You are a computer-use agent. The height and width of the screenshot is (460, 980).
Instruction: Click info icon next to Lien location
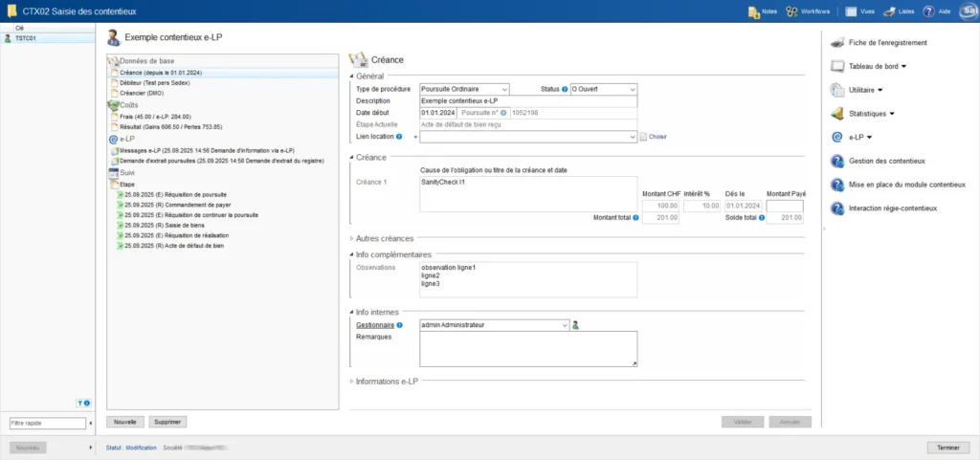(x=399, y=136)
